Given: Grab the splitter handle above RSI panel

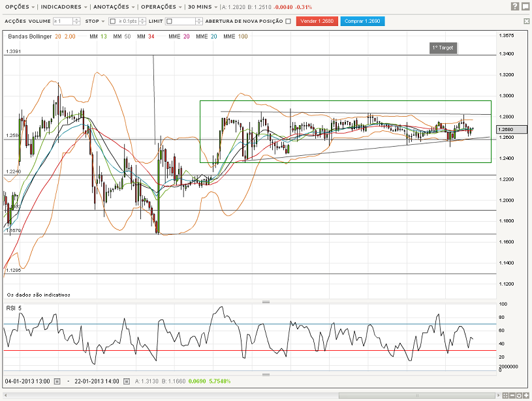Looking at the screenshot, I should (266, 302).
